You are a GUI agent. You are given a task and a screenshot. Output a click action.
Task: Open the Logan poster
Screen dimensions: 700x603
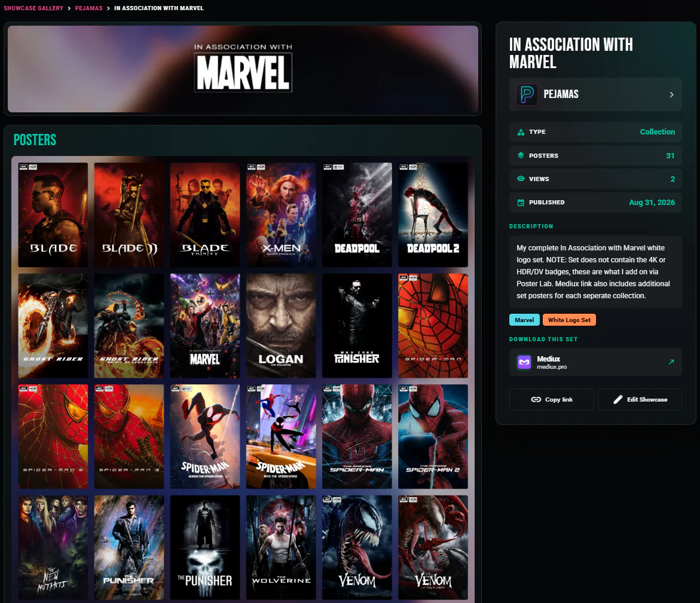point(281,326)
